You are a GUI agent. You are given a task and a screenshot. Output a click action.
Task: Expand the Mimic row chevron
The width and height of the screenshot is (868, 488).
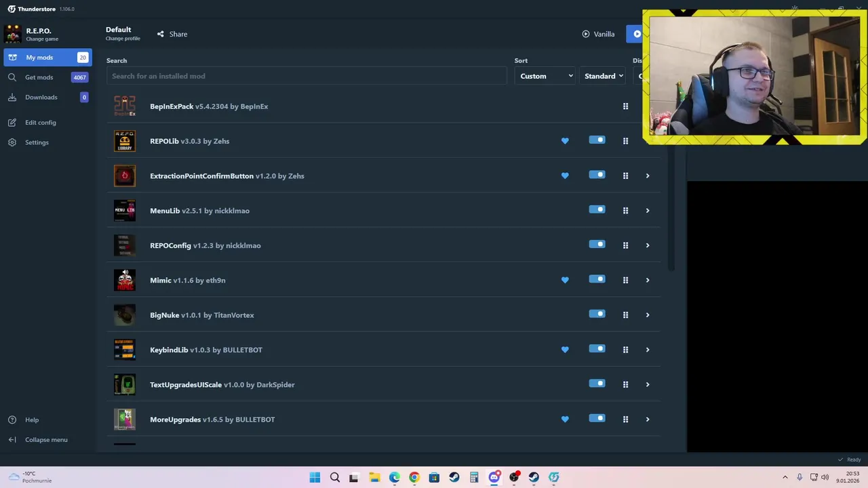coord(648,280)
